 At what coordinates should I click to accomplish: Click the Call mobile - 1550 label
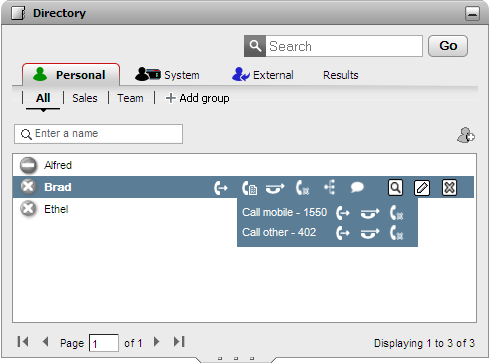point(284,213)
